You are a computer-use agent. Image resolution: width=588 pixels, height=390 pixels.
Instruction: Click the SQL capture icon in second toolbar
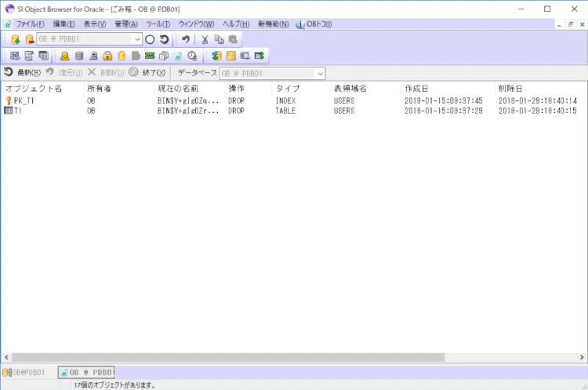(x=245, y=56)
